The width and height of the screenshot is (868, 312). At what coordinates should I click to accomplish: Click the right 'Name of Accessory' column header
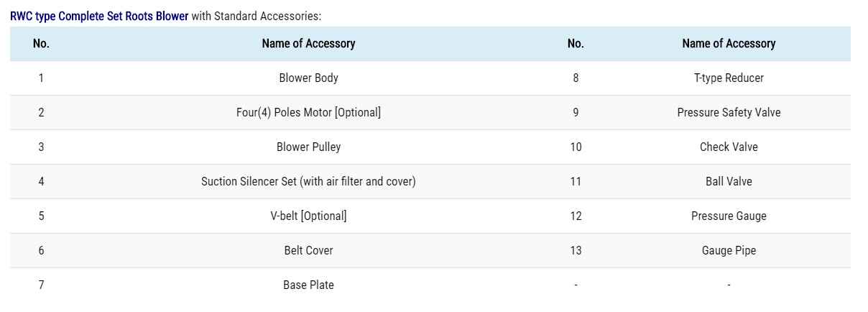(x=729, y=43)
